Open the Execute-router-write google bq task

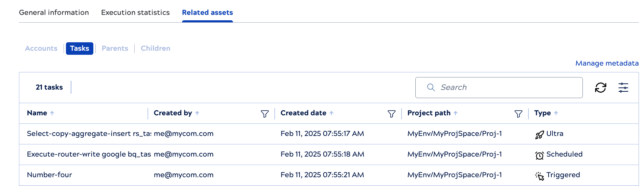89,154
